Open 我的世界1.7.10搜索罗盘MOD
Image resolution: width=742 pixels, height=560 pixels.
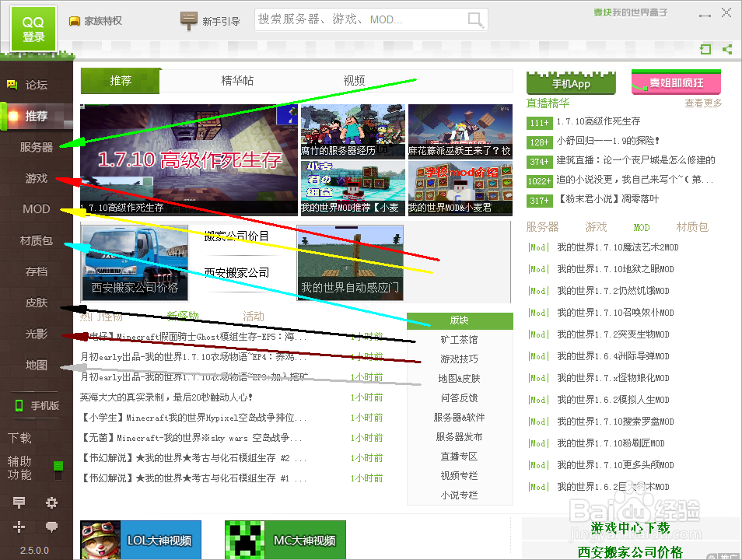point(615,422)
